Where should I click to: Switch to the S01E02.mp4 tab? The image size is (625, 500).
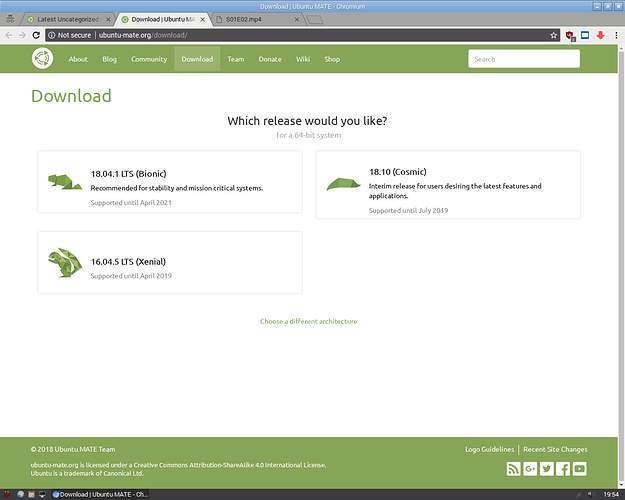click(x=255, y=19)
